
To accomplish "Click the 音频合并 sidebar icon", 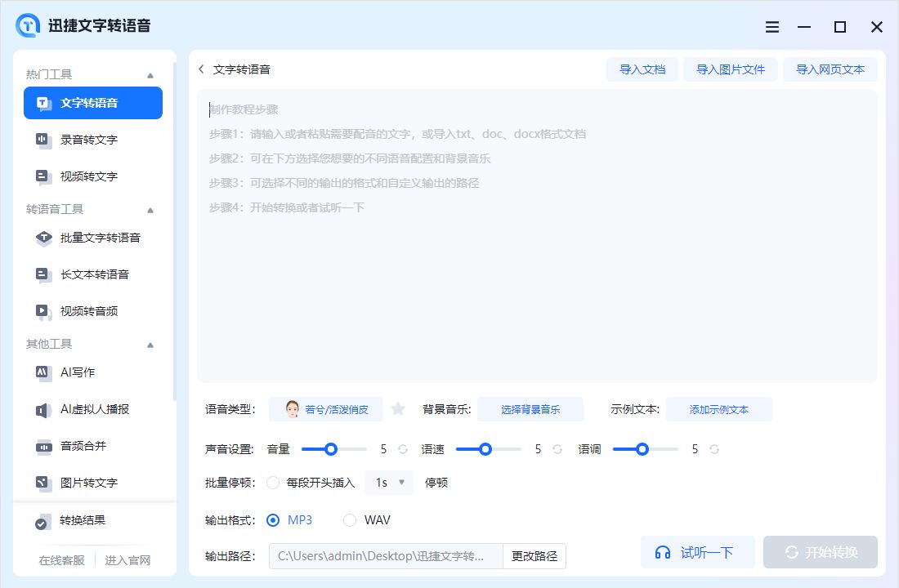I will click(x=43, y=447).
